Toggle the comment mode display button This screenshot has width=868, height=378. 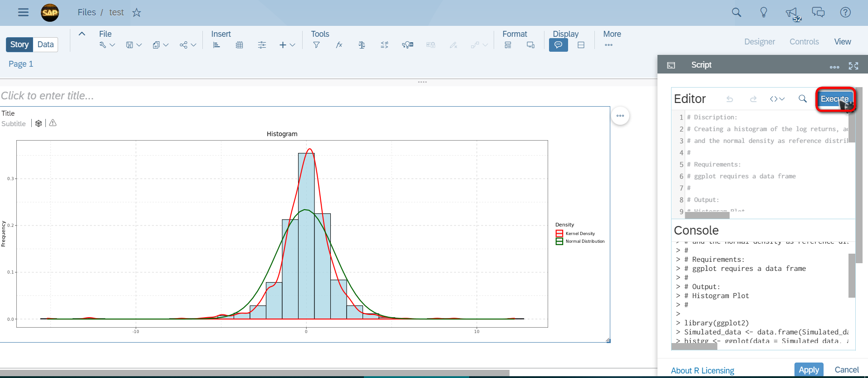coord(559,45)
